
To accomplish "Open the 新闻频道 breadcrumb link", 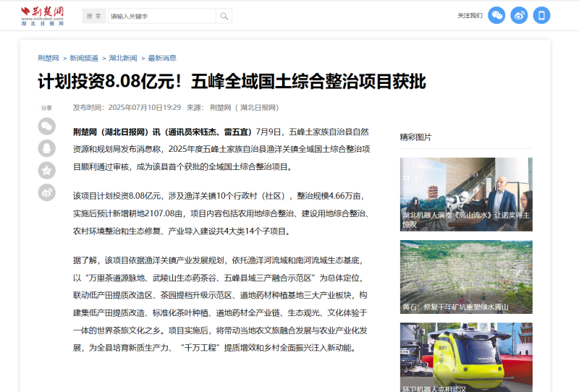I will [x=84, y=58].
